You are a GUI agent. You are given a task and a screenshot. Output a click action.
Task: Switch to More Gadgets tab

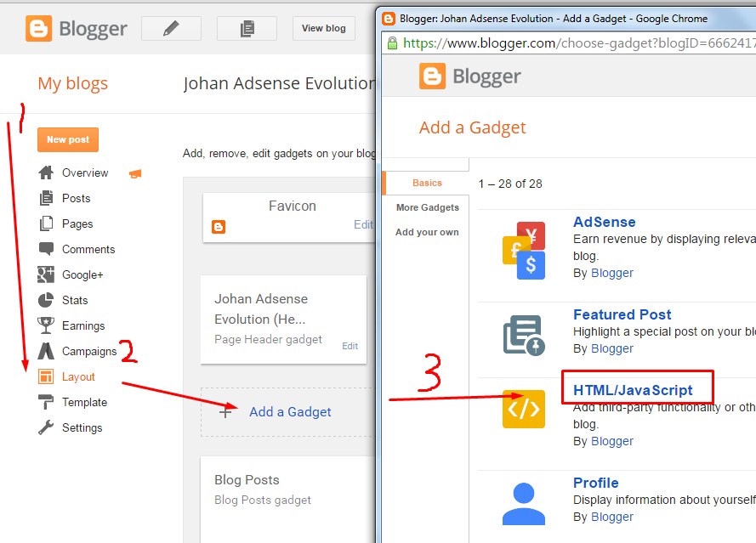point(427,207)
